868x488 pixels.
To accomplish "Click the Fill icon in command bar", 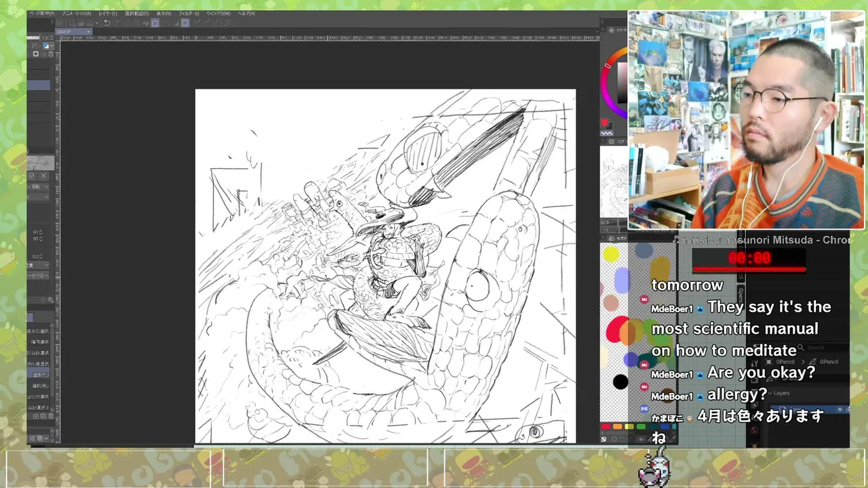I will pyautogui.click(x=146, y=23).
